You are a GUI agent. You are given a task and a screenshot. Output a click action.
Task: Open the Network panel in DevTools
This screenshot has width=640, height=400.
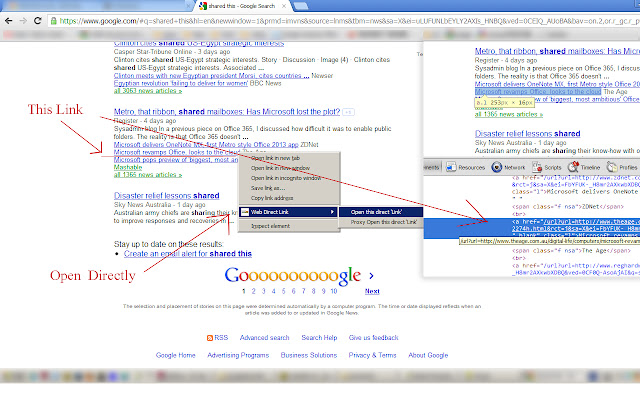(509, 167)
